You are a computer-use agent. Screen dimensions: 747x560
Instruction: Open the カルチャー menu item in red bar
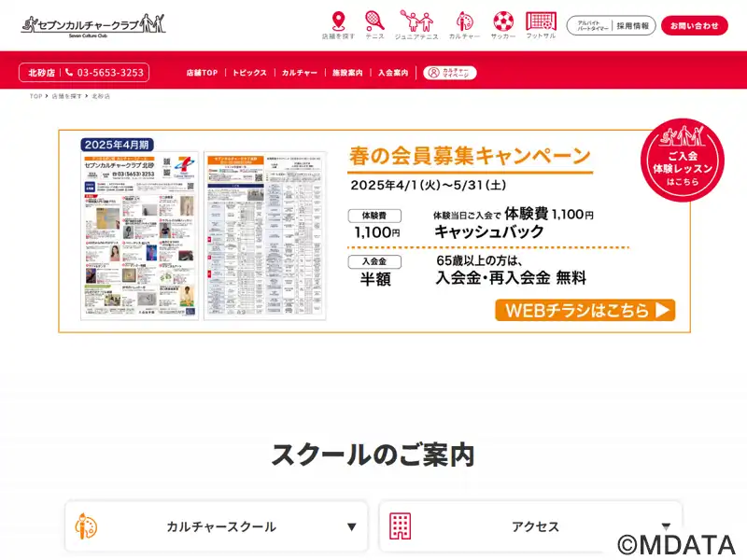coord(299,73)
